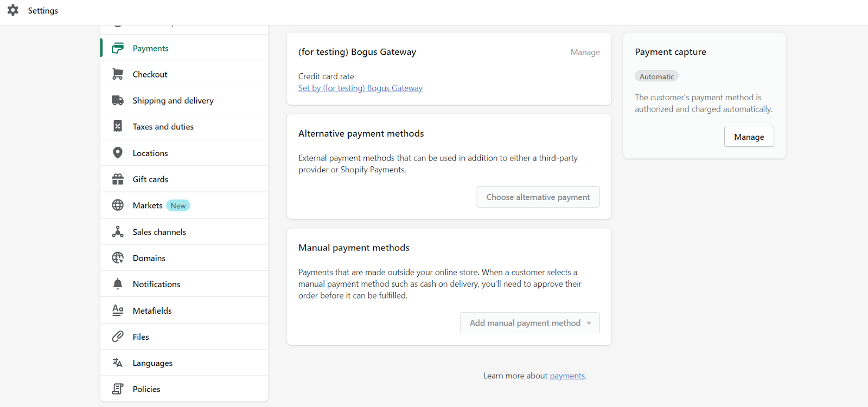The height and width of the screenshot is (407, 868).
Task: Open the Domains settings page
Action: [149, 258]
